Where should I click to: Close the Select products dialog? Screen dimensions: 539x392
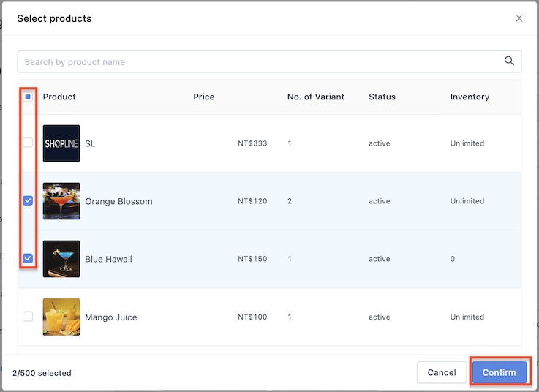pyautogui.click(x=519, y=18)
